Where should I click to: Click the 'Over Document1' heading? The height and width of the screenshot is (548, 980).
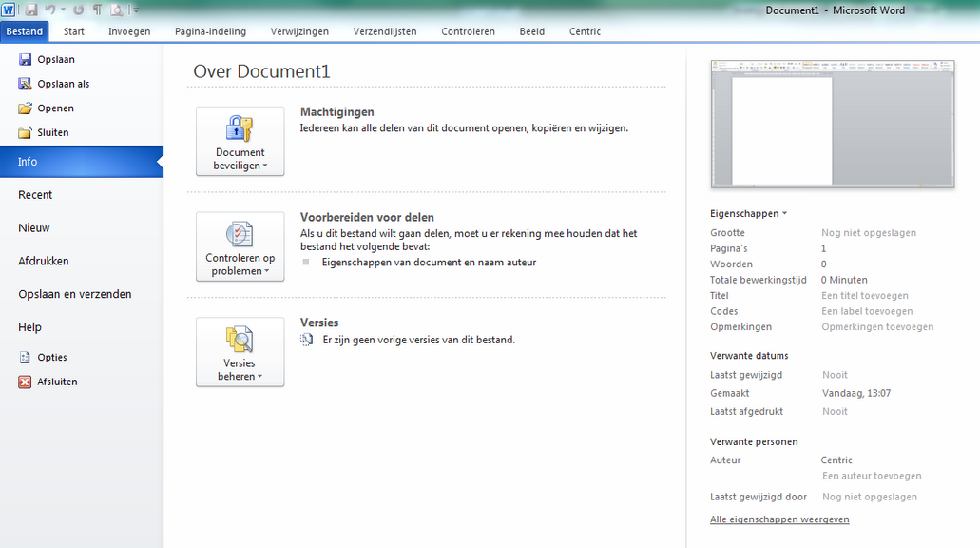(261, 71)
